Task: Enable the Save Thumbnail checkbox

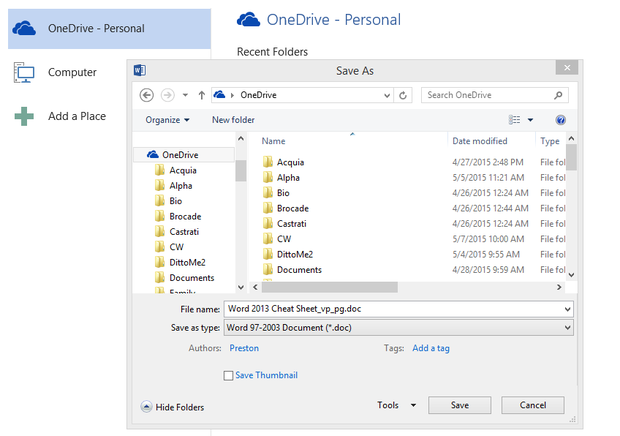Action: pyautogui.click(x=229, y=376)
